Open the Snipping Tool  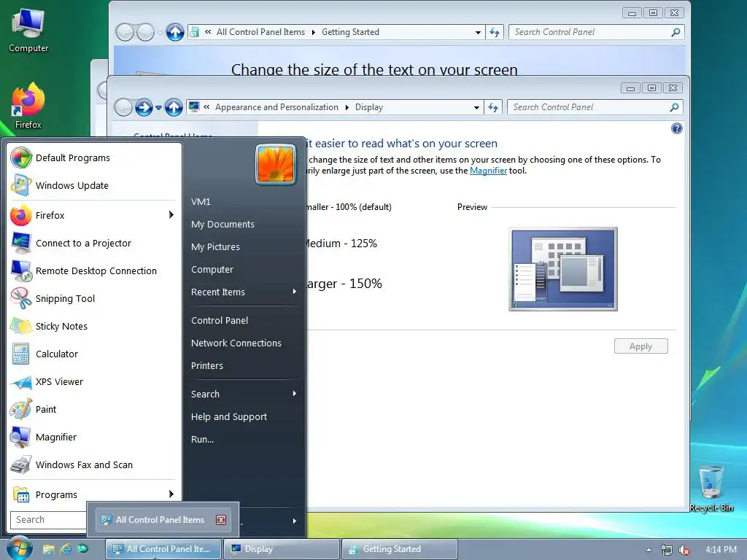coord(93,298)
